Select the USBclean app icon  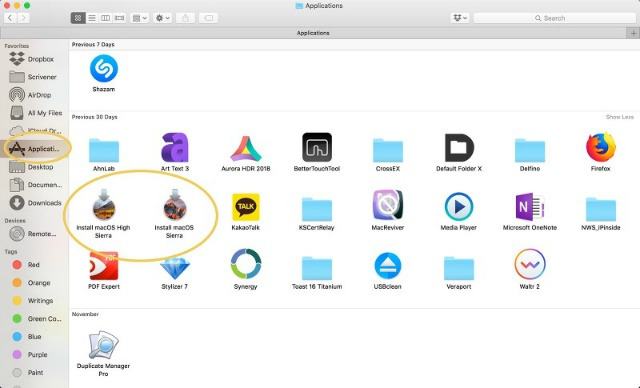coord(388,266)
